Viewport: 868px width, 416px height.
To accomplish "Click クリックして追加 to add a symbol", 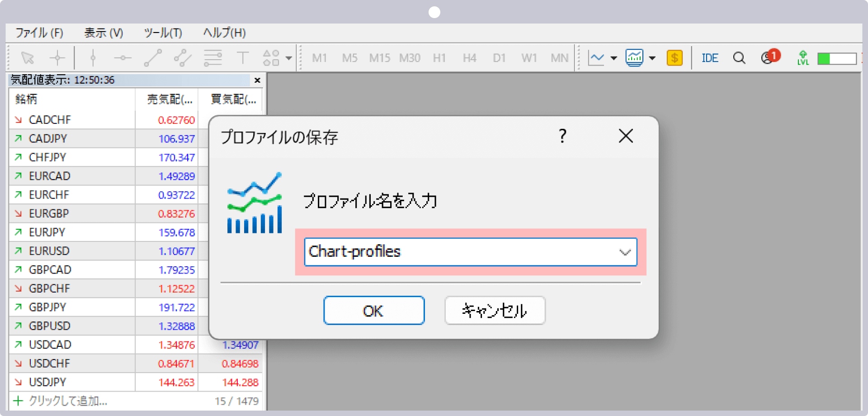I will coord(68,401).
